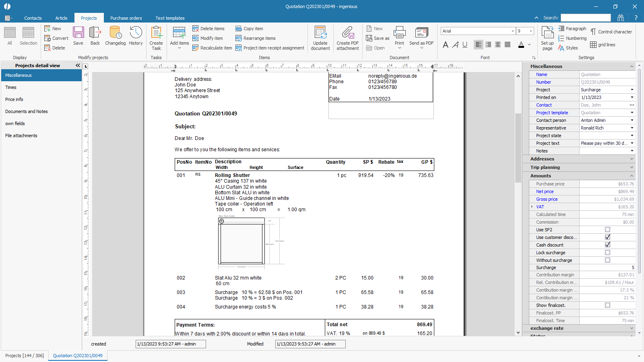Enable the Use SP2 checkbox
The width and height of the screenshot is (644, 362).
(607, 230)
